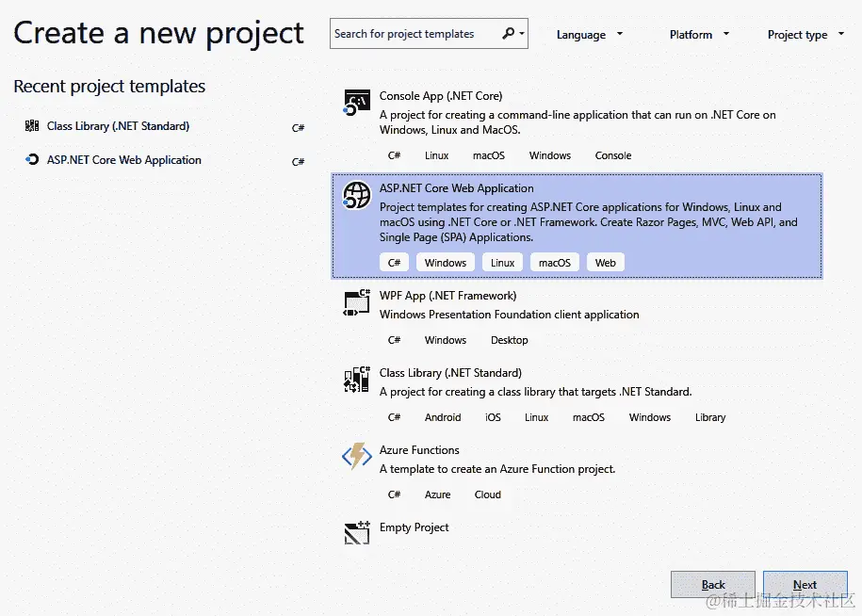Click the recent Class Library template icon
The image size is (862, 616).
tap(32, 126)
